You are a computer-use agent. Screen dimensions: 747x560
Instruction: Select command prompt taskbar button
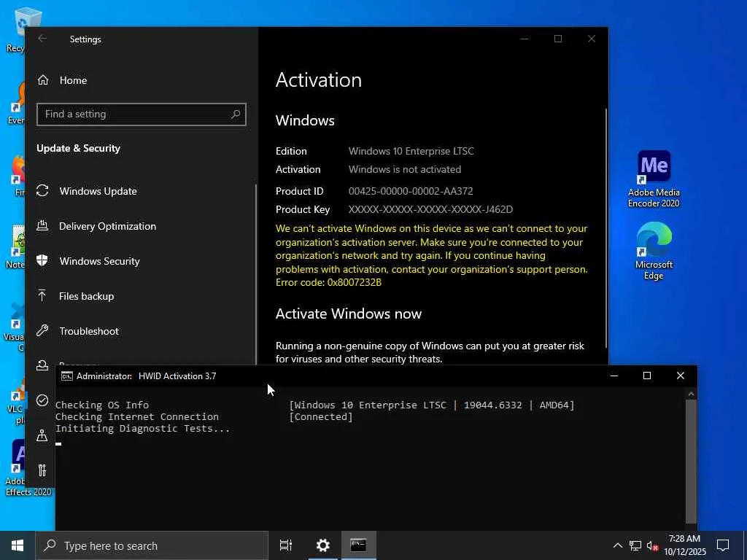[358, 545]
